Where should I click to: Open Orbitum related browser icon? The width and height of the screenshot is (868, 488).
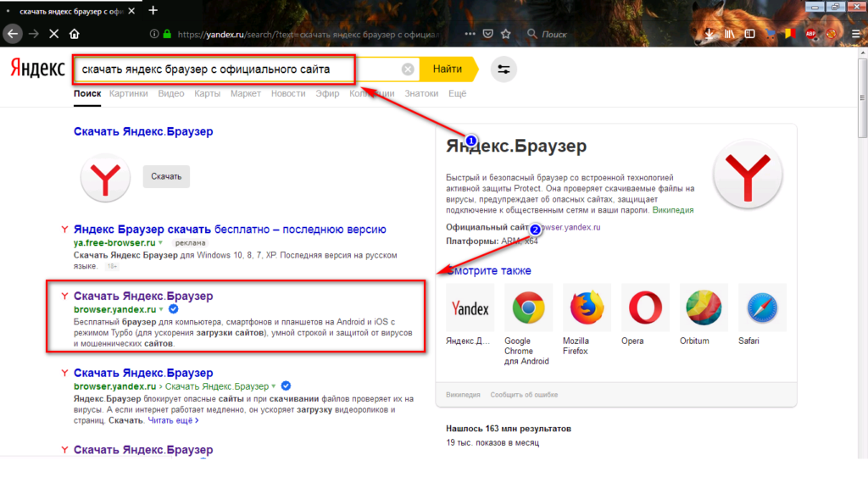(x=704, y=308)
